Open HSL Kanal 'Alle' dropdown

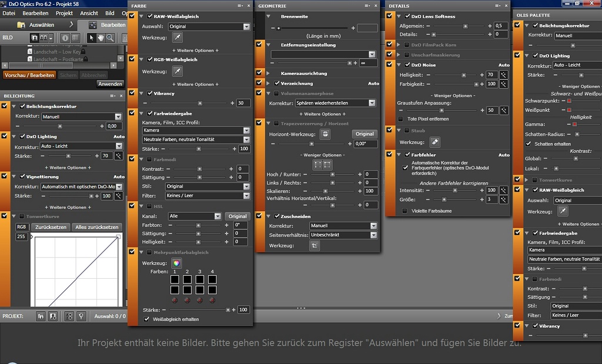click(x=195, y=216)
